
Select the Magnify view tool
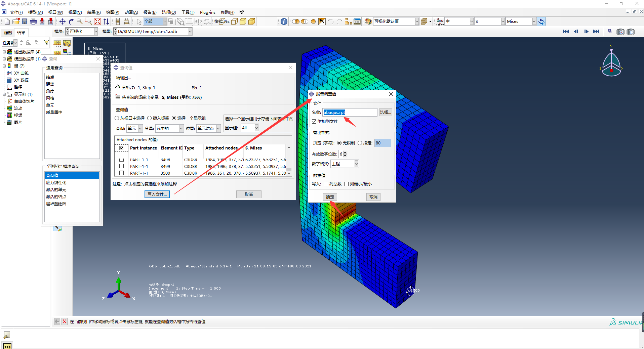coord(80,21)
